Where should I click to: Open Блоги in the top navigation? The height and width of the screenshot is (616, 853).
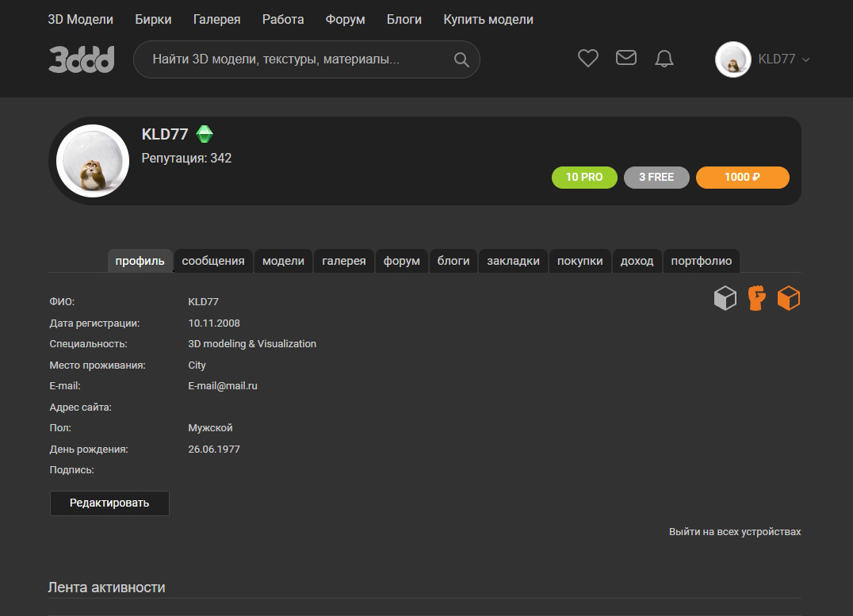click(x=404, y=20)
